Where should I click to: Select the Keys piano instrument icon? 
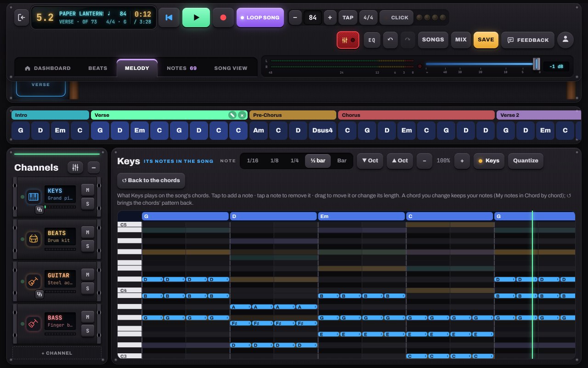click(34, 197)
